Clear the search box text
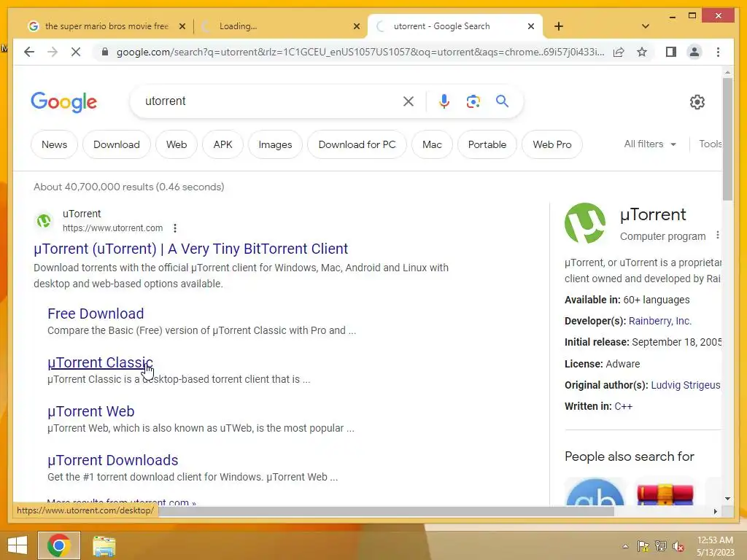The image size is (747, 560). pyautogui.click(x=409, y=101)
